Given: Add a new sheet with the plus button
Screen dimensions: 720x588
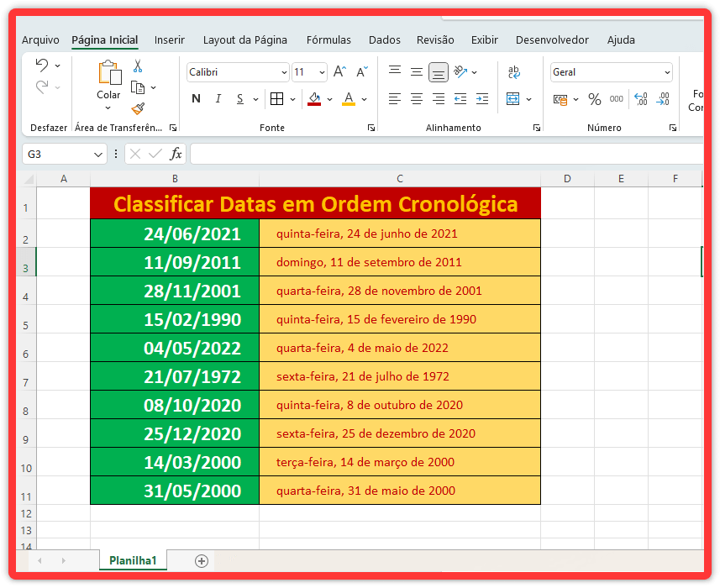Looking at the screenshot, I should click(200, 559).
